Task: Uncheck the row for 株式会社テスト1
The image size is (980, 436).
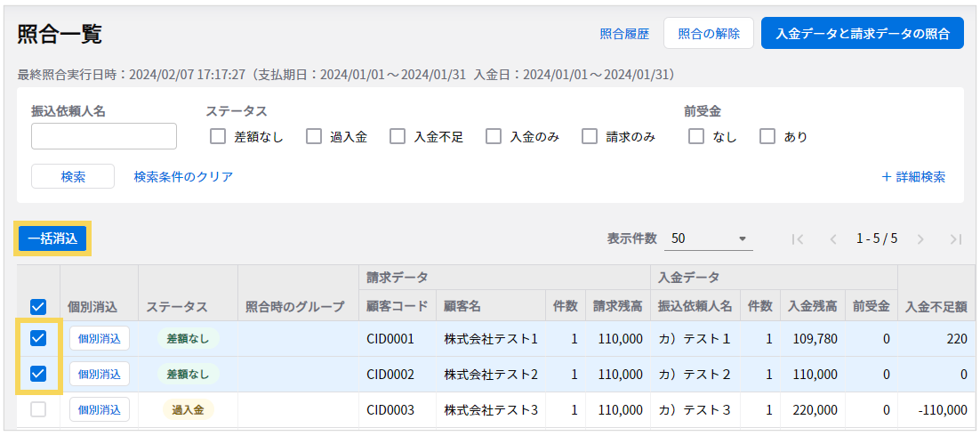Action: pos(38,338)
